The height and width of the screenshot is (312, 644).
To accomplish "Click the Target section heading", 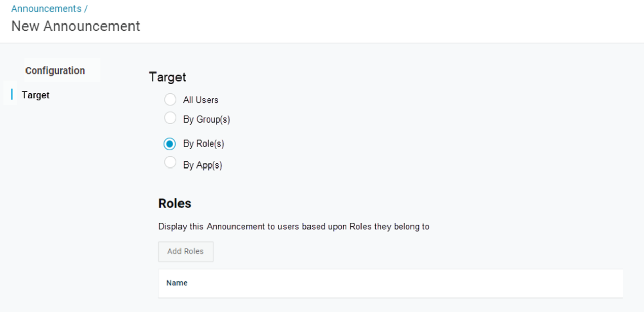I will [167, 77].
